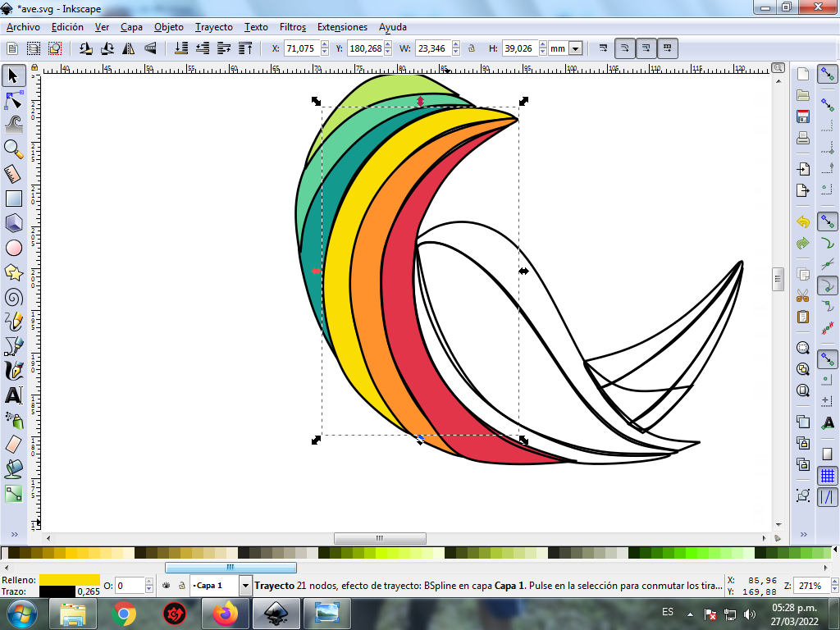
Task: Activate the Text tool in toolbox
Action: pos(13,395)
